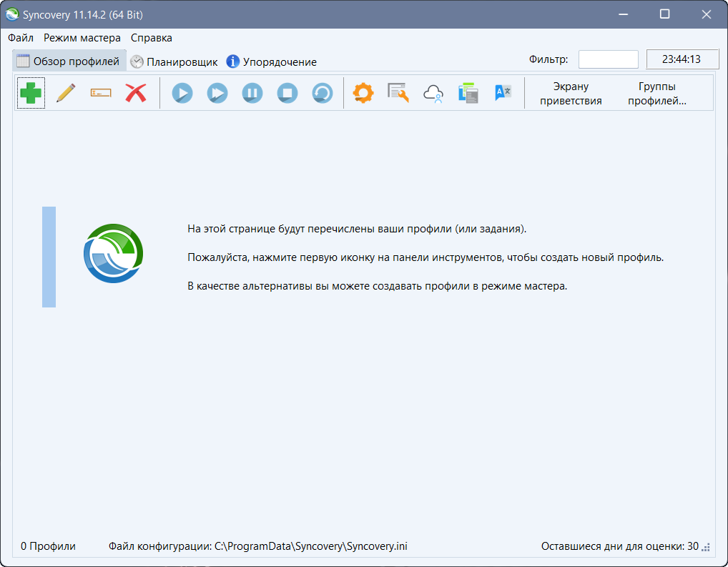This screenshot has width=728, height=567.
Task: Click the language translation icon
Action: click(x=503, y=93)
